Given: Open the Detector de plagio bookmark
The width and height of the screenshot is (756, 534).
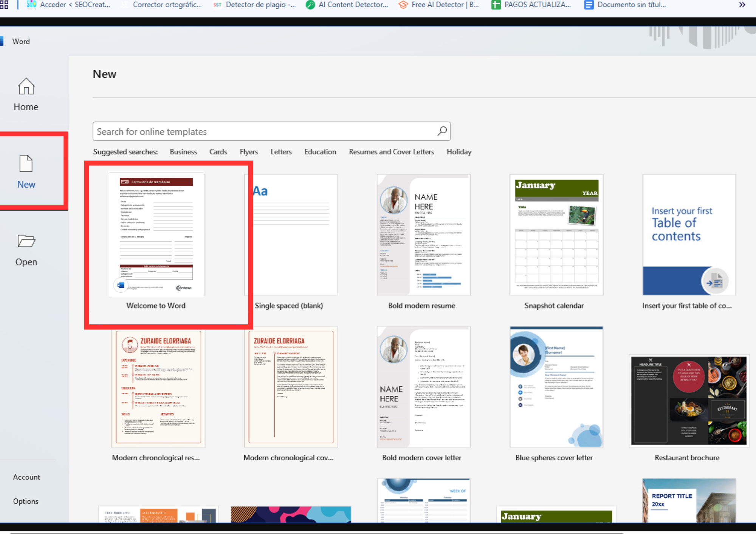Looking at the screenshot, I should point(255,5).
